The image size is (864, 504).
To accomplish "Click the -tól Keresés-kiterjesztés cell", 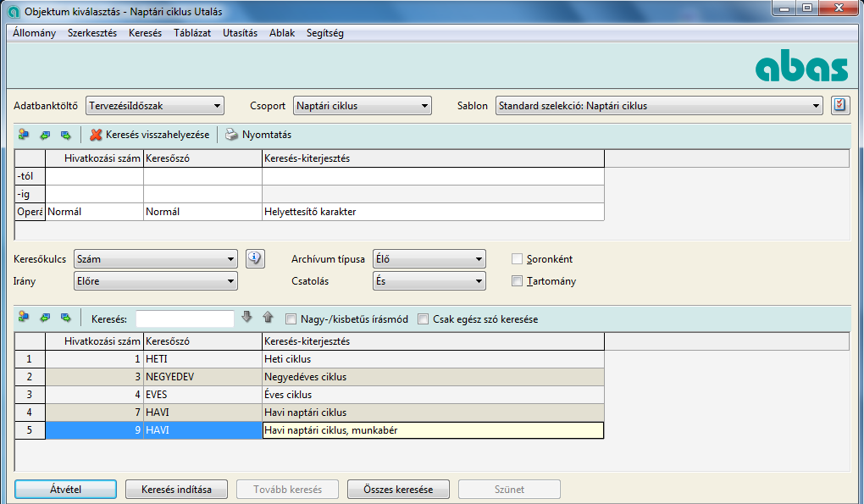I will 433,176.
